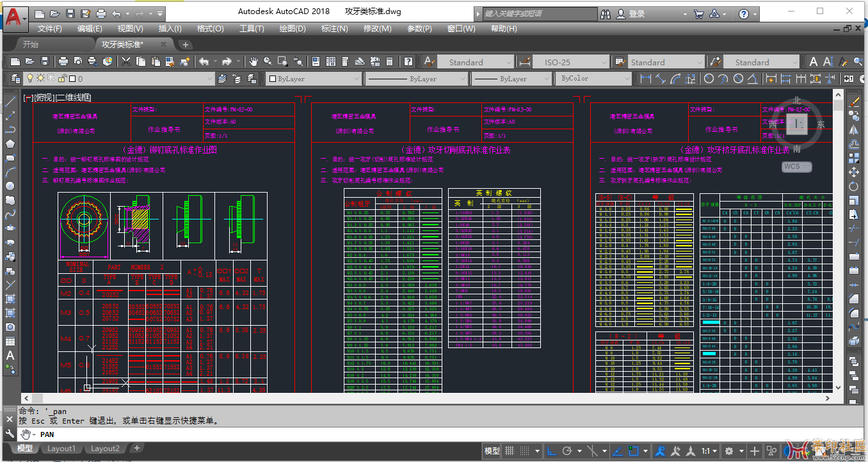This screenshot has width=868, height=462.
Task: Open the 标注(N) menu
Action: [335, 28]
